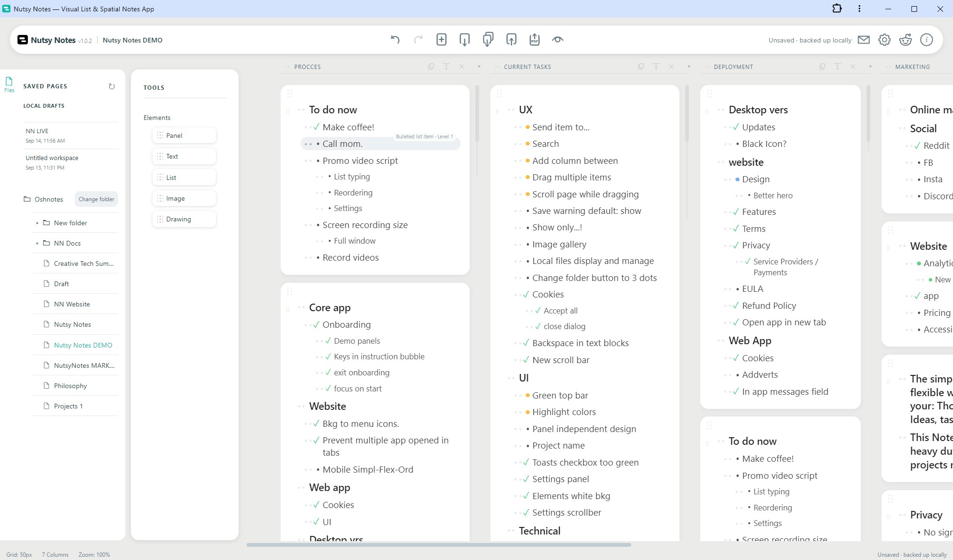Click the handle dots beside To do now heading
Image resolution: width=953 pixels, height=560 pixels.
click(301, 110)
